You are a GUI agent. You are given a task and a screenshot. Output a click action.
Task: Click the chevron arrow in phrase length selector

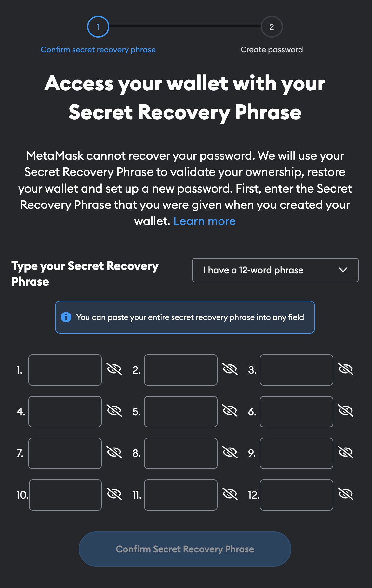(343, 270)
